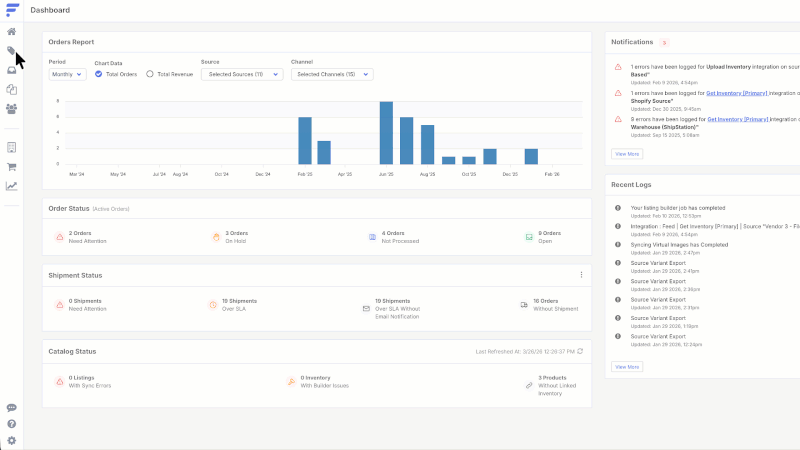
Task: Open the help question mark icon
Action: (x=12, y=424)
